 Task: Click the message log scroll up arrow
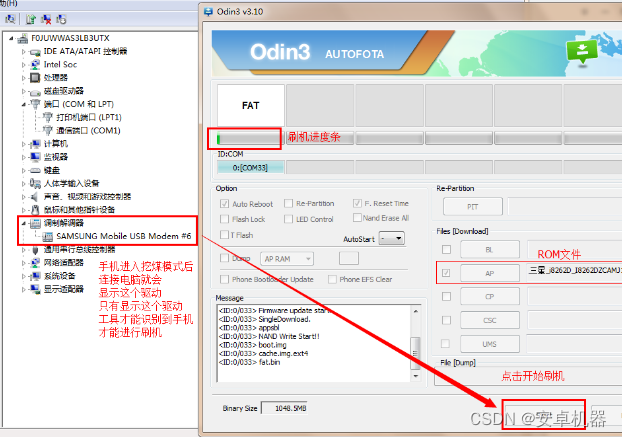[x=416, y=311]
